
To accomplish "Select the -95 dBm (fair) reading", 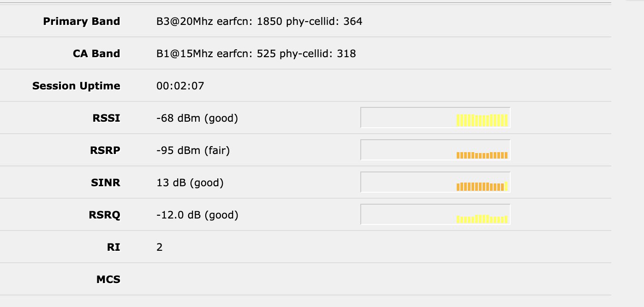I will (193, 150).
